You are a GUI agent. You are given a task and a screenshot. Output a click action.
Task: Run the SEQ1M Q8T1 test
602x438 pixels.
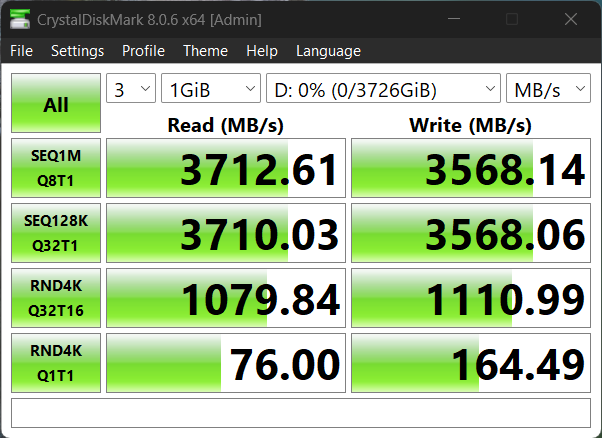[x=56, y=169]
